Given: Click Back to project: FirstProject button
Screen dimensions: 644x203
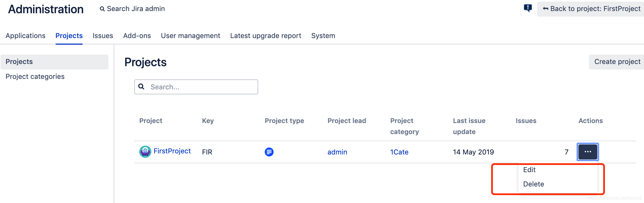Looking at the screenshot, I should click(x=591, y=9).
